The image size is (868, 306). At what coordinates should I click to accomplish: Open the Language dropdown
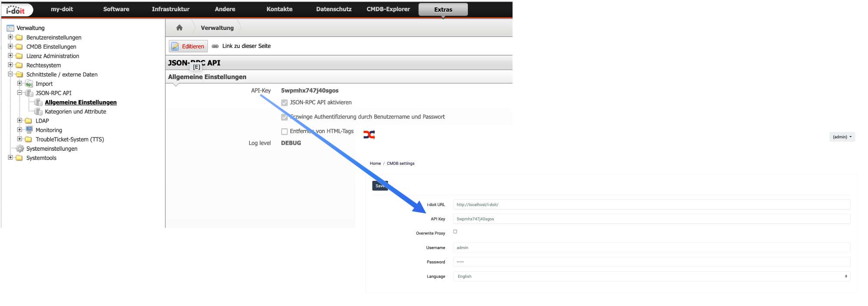tap(651, 276)
